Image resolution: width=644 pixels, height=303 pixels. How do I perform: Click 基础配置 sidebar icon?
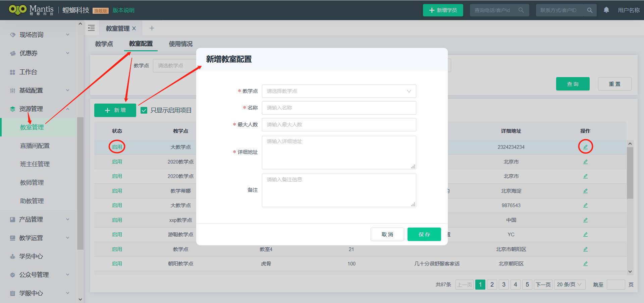[13, 90]
